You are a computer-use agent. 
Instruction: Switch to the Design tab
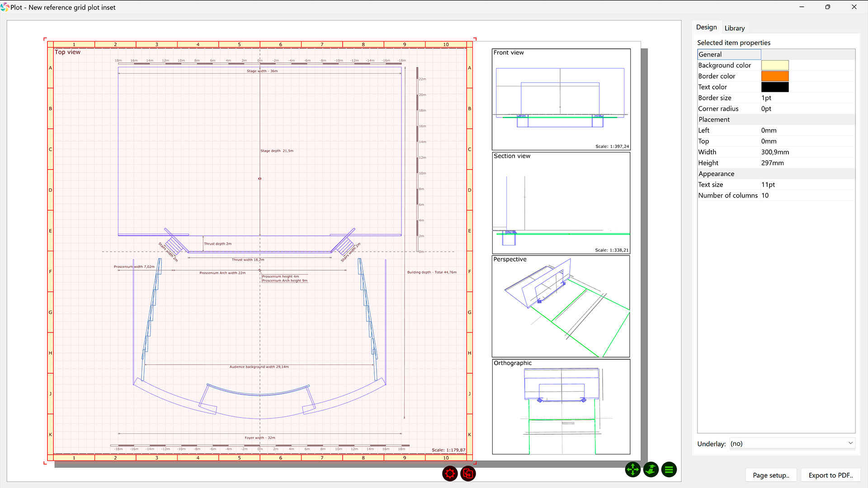pyautogui.click(x=706, y=27)
